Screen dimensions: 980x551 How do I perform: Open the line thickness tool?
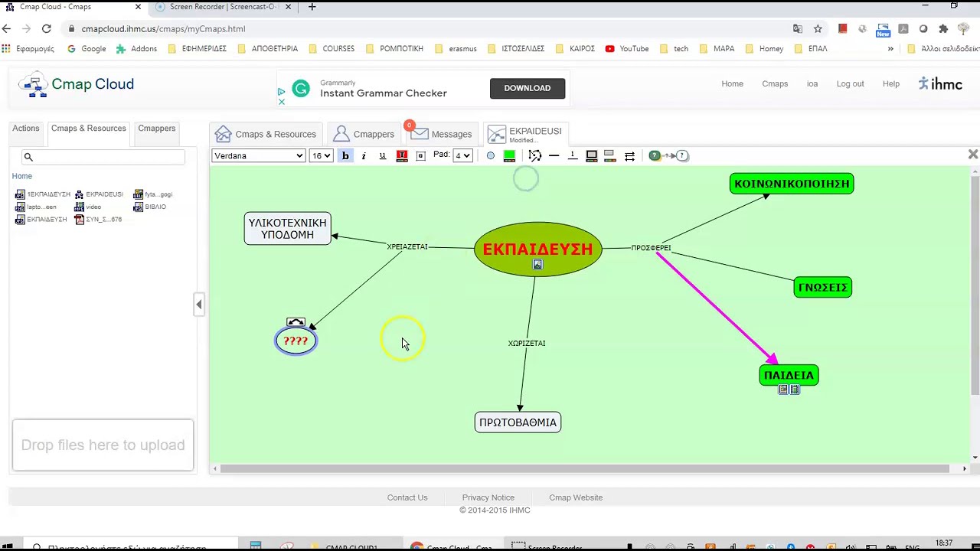click(x=573, y=155)
